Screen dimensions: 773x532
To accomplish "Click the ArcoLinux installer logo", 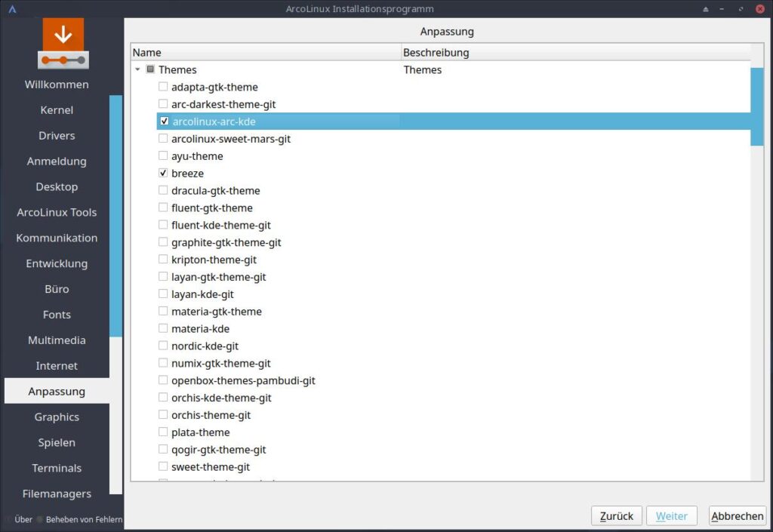I will (63, 44).
